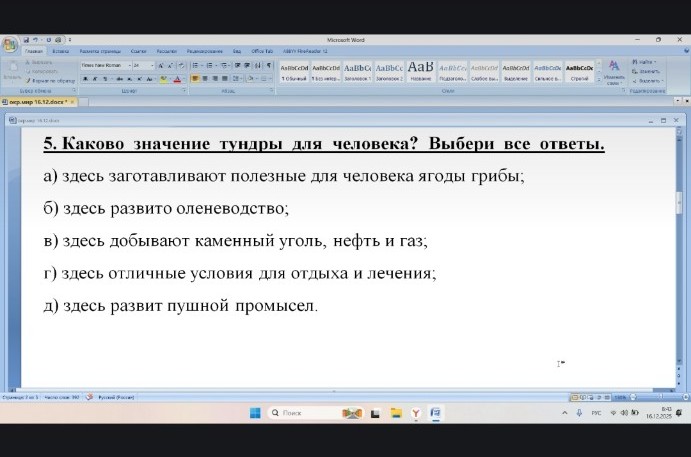Apply the Обычный style
This screenshot has height=457, width=691.
click(294, 72)
